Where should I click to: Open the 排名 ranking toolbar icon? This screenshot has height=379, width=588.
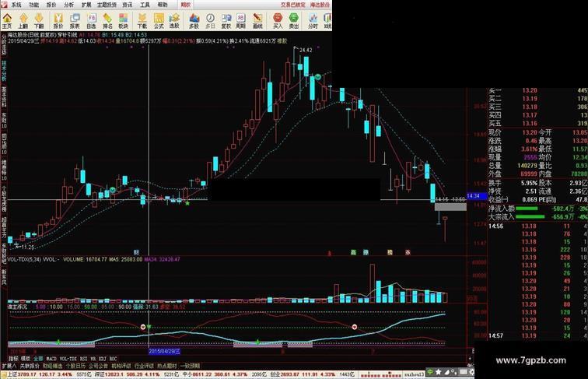click(107, 21)
